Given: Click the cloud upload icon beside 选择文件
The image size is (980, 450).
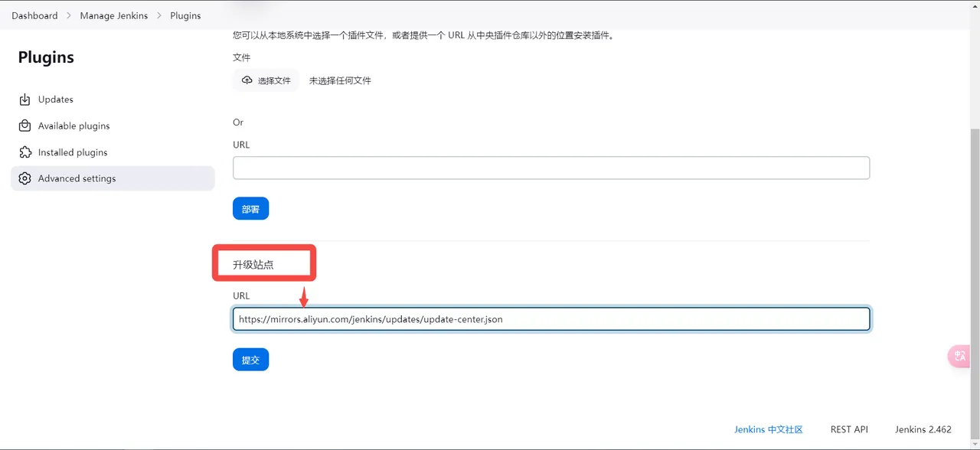Looking at the screenshot, I should [x=247, y=80].
